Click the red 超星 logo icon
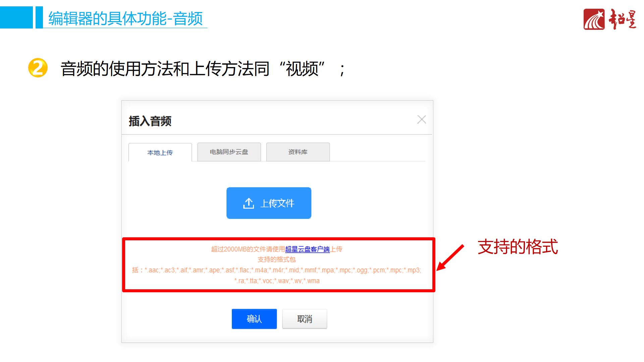This screenshot has height=362, width=644. 594,19
